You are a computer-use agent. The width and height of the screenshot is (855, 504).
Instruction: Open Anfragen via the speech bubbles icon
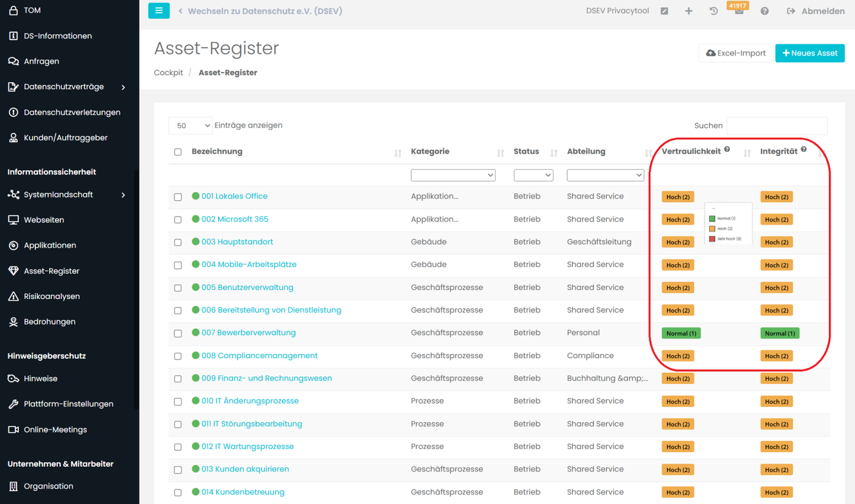click(x=13, y=62)
